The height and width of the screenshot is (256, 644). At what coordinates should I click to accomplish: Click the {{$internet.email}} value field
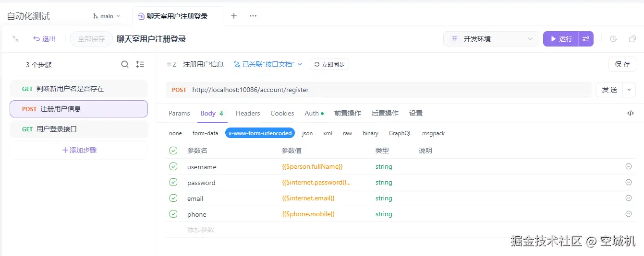click(x=308, y=198)
